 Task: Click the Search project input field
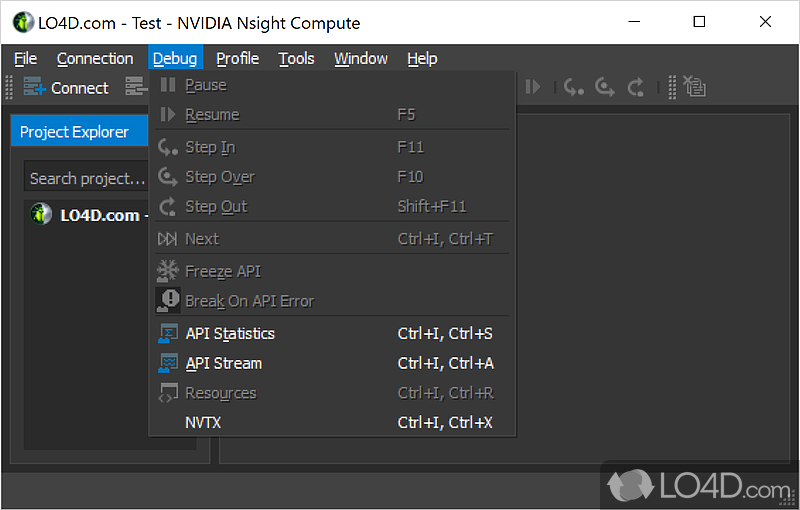pos(87,179)
